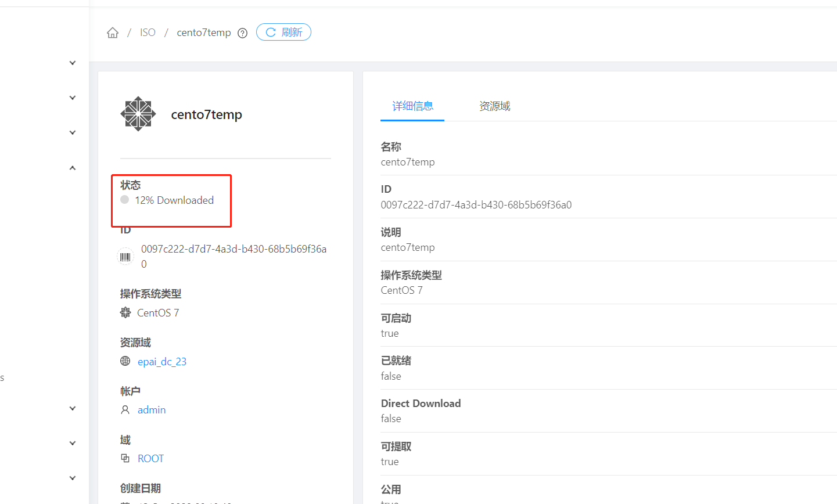Screen dimensions: 837x504
Task: Click the calendar icon under 创建日期
Action: (125, 502)
